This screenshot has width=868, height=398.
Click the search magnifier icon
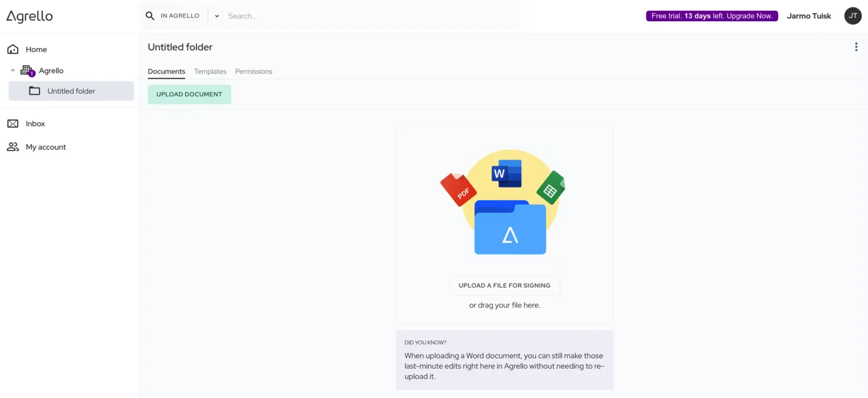pos(149,15)
